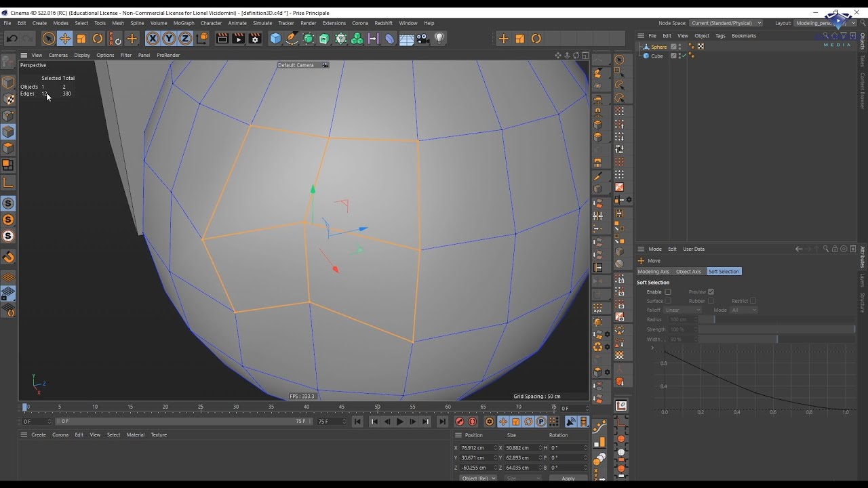The image size is (868, 488).
Task: Open the Object (Rel) coordinate dropdown
Action: point(478,479)
